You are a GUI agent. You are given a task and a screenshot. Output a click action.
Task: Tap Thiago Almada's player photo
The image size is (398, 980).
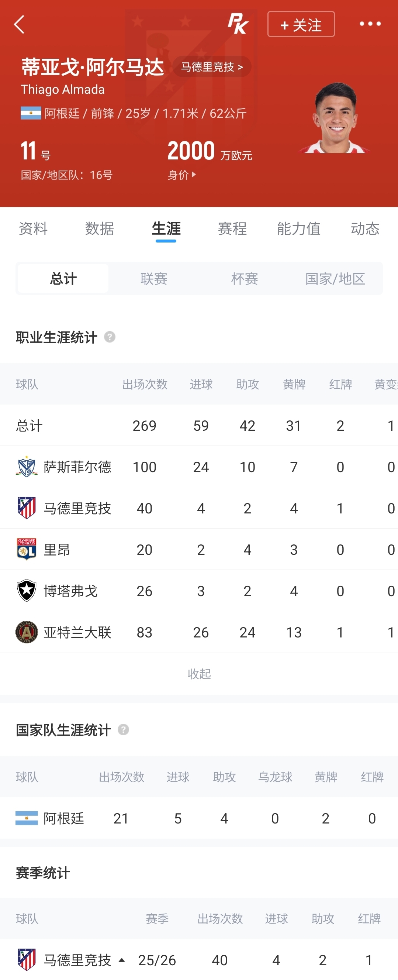pyautogui.click(x=334, y=118)
